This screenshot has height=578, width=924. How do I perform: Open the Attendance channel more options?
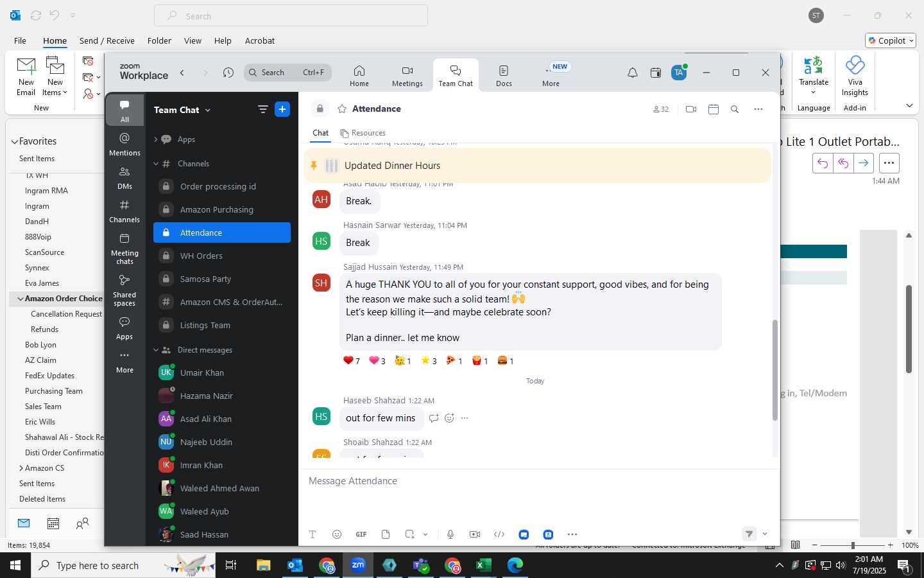(758, 109)
